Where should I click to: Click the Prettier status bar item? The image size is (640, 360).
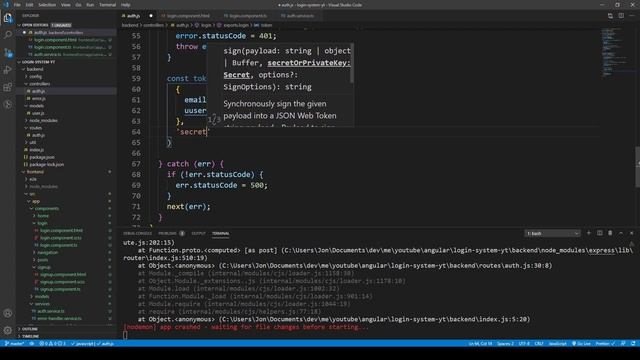pyautogui.click(x=605, y=344)
